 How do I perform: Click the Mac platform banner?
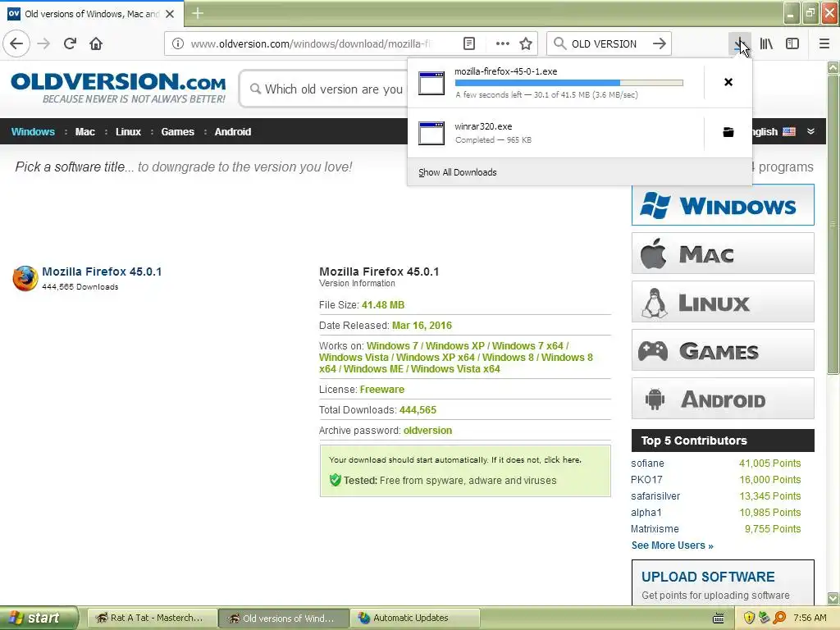coord(723,253)
